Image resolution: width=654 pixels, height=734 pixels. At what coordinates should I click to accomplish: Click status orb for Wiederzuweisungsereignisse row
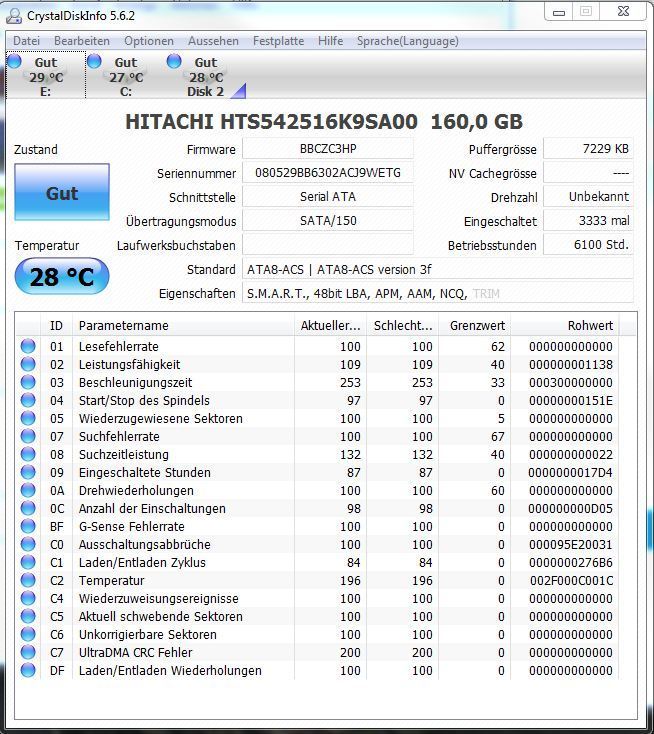click(x=28, y=598)
